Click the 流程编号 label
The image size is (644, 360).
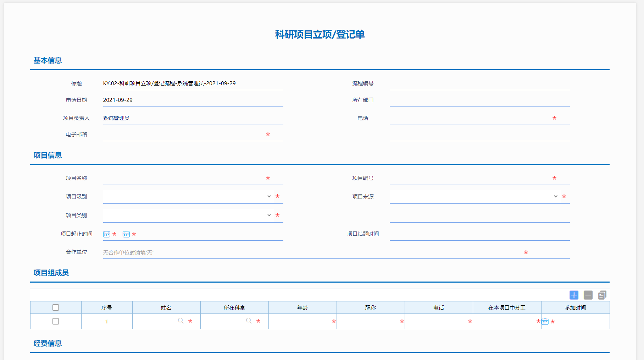coord(363,83)
